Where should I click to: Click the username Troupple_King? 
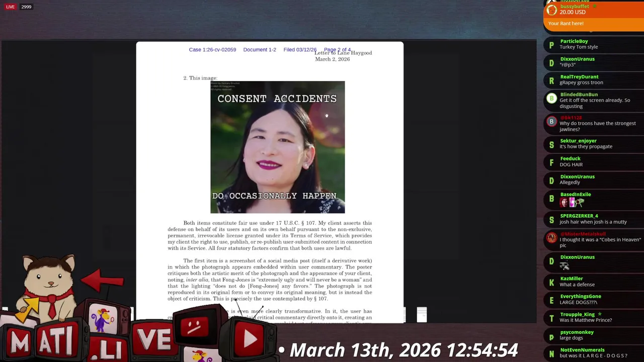tap(577, 314)
